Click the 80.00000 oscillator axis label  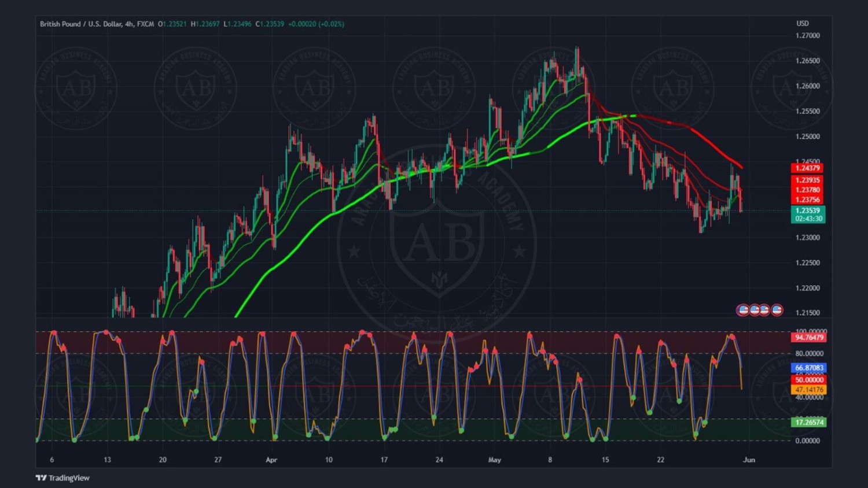point(809,353)
